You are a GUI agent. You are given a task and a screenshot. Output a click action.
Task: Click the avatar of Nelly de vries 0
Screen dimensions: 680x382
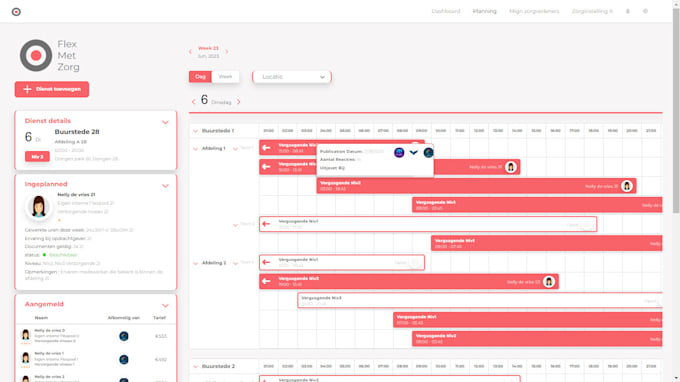point(26,335)
